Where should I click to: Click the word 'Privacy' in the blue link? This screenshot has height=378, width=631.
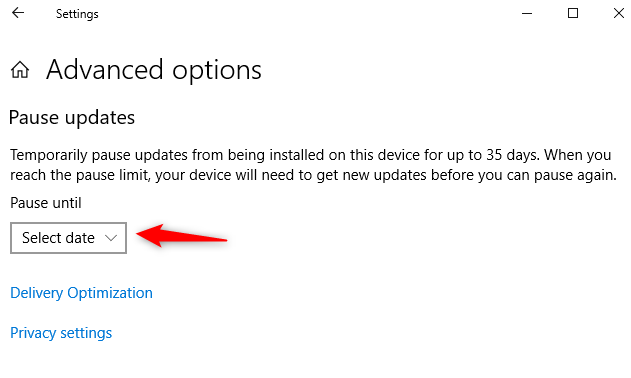(x=33, y=333)
